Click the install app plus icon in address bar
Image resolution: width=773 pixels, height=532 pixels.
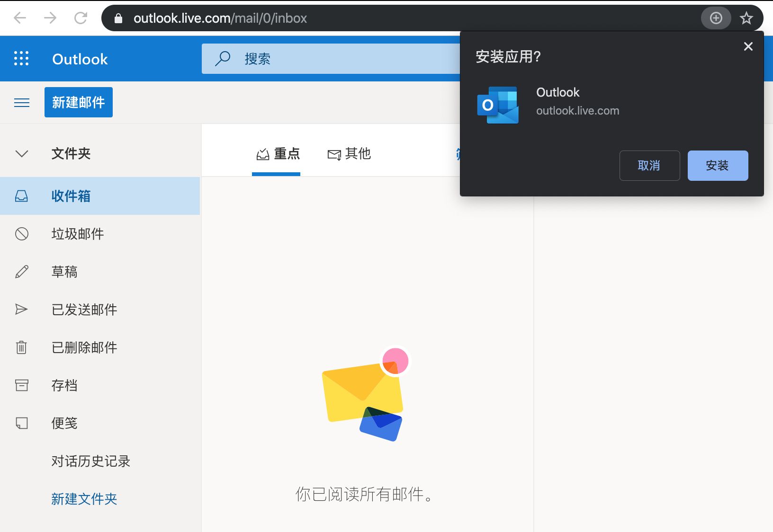coord(716,18)
